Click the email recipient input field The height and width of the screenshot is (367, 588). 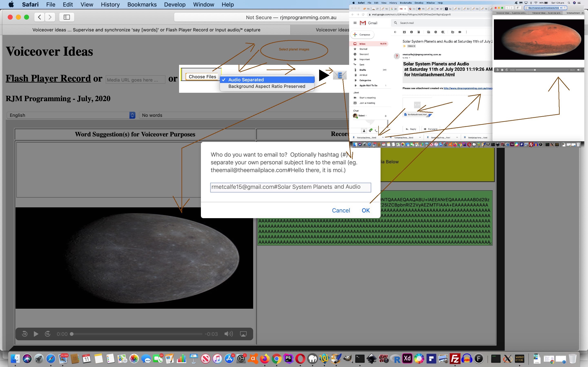click(290, 187)
